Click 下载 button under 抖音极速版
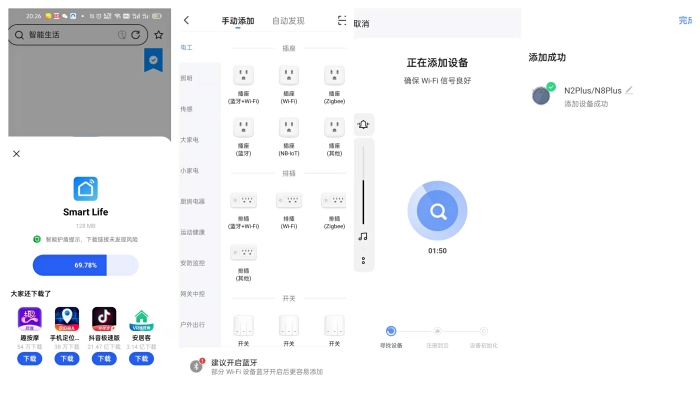The image size is (700, 393). 104,359
